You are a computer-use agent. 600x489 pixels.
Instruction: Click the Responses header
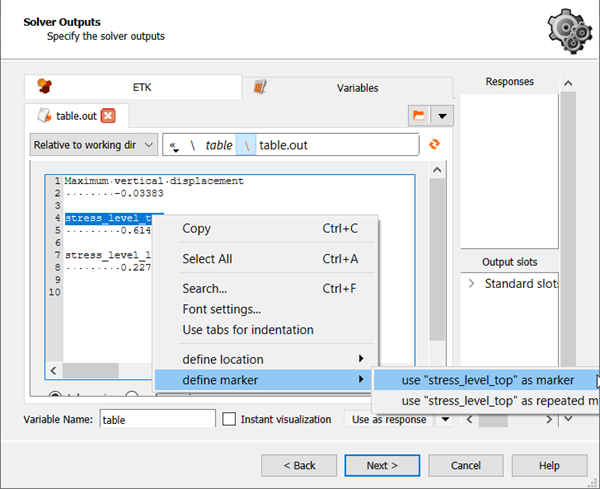pos(509,82)
